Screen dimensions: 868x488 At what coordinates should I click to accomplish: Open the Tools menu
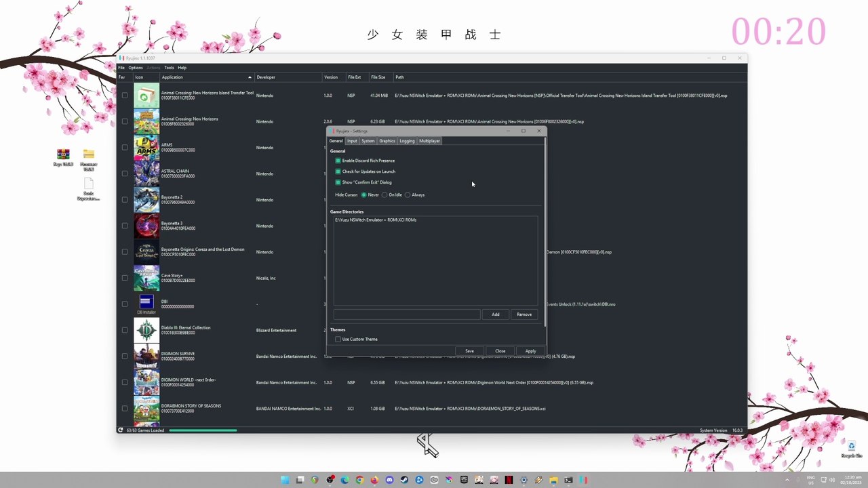coord(169,68)
